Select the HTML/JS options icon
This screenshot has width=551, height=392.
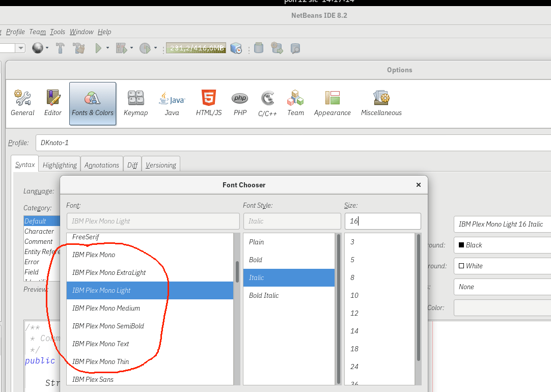(x=209, y=103)
